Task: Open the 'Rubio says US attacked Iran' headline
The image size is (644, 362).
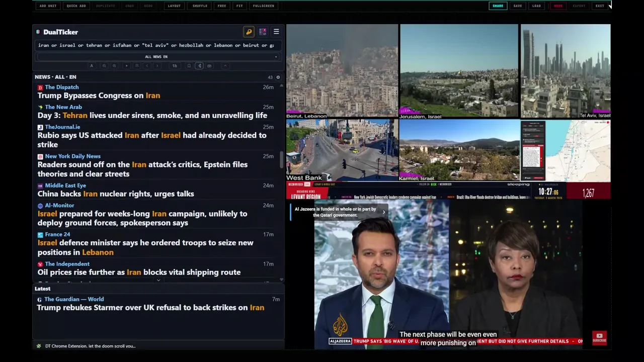Action: 152,140
